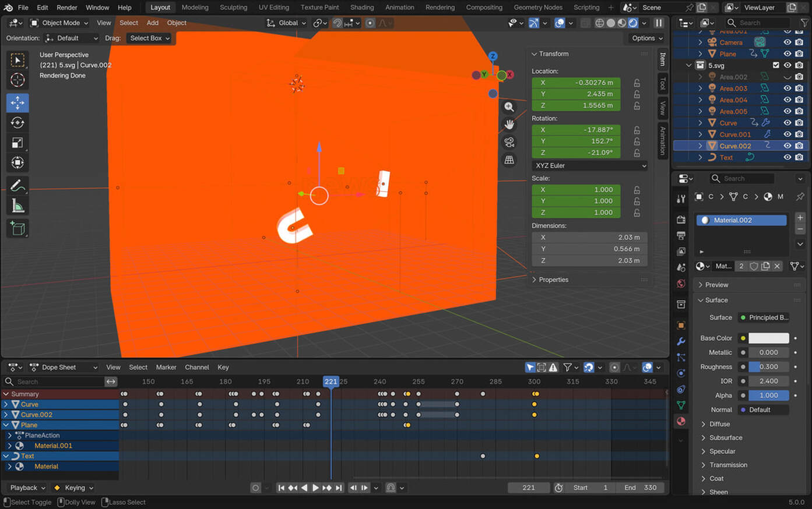Switch to the Shading workspace tab
Viewport: 812px width, 509px height.
(x=361, y=8)
